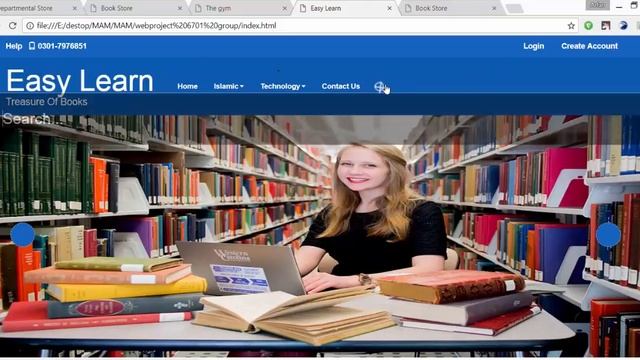
Task: Bookmark this page with the star icon
Action: (x=571, y=26)
